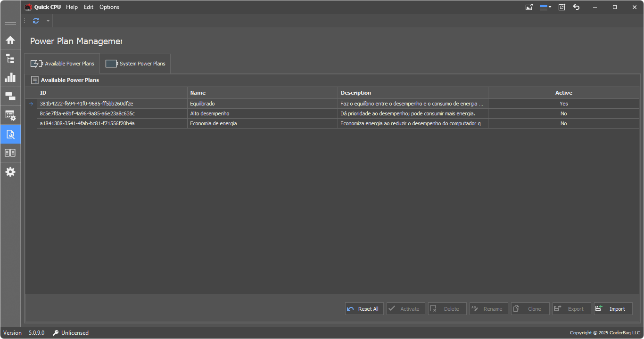Click the blue refresh icon in the toolbar

[x=36, y=21]
